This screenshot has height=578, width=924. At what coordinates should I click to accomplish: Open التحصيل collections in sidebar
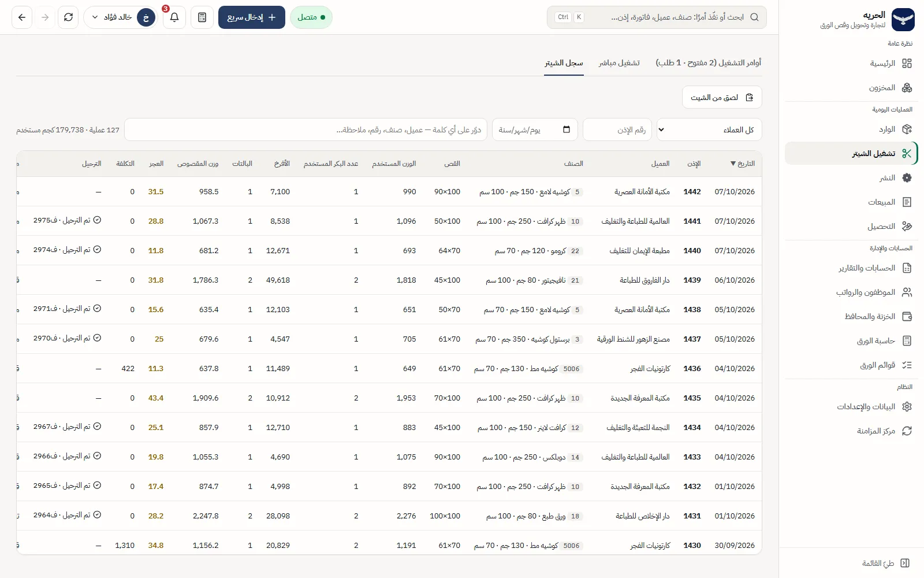pos(851,227)
